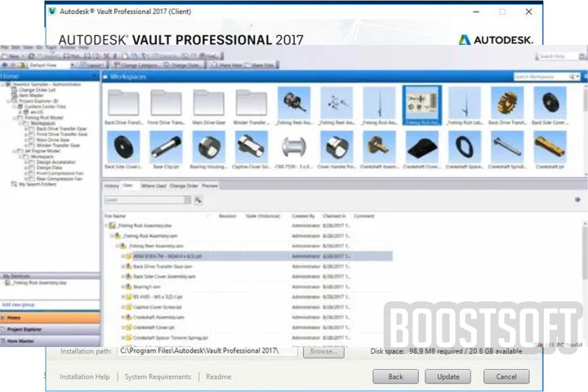Expand the Crankshaft Assembly.iam row
This screenshot has height=392, width=588.
[122, 318]
